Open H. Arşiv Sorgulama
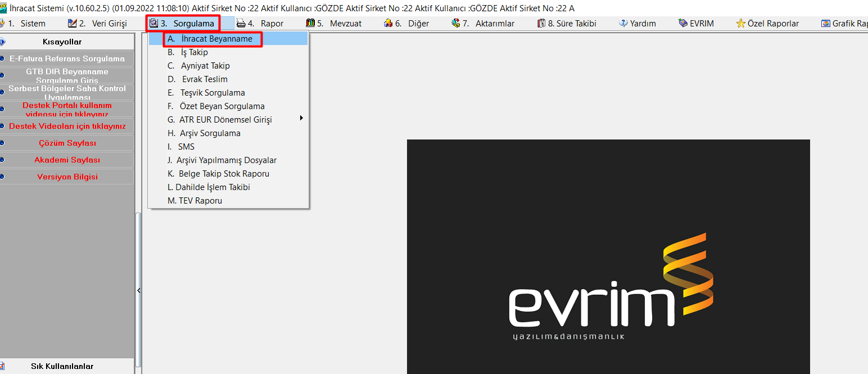The width and height of the screenshot is (868, 374). click(x=228, y=133)
